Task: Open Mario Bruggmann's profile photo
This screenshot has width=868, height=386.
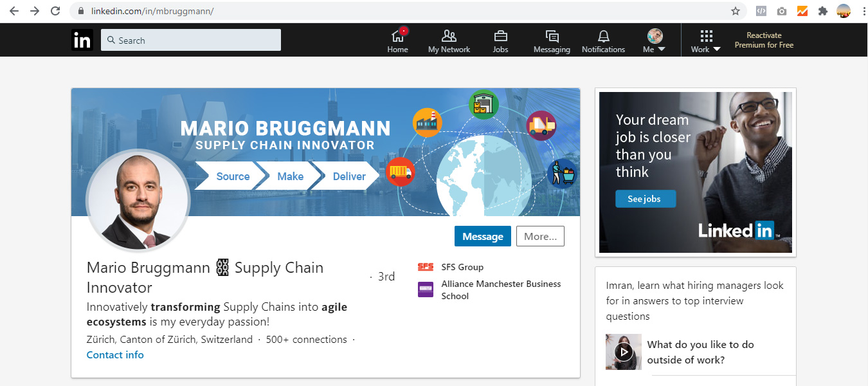Action: (138, 201)
